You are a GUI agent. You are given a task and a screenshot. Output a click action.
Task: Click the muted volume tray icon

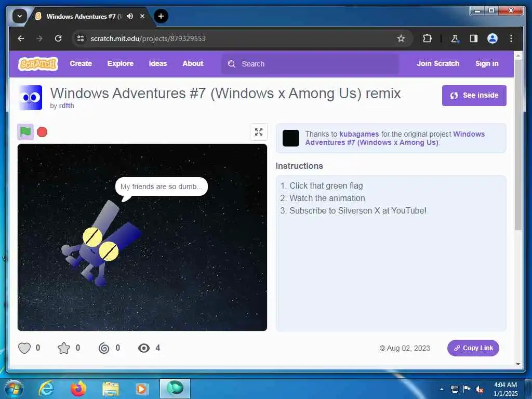(x=480, y=390)
